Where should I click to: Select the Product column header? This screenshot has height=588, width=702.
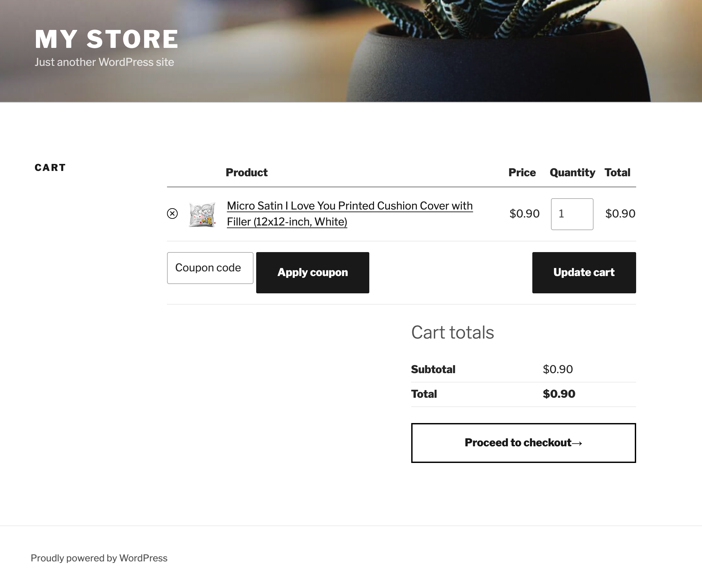coord(246,172)
